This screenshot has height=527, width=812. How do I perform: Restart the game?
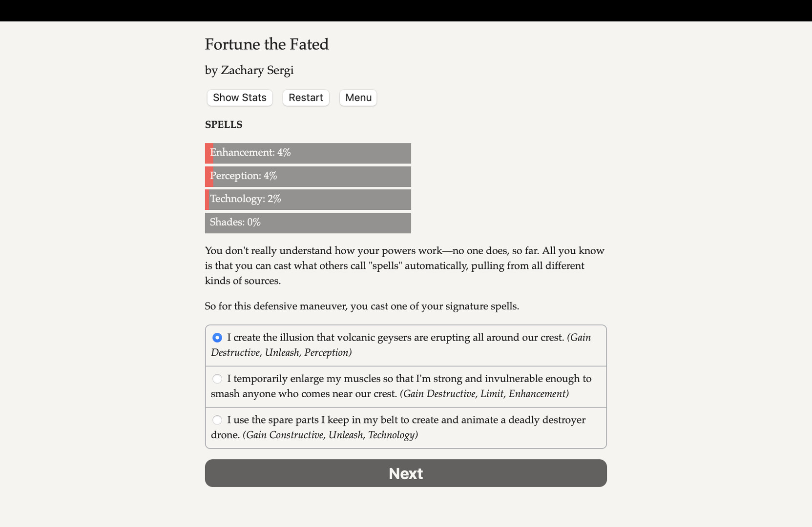click(306, 98)
